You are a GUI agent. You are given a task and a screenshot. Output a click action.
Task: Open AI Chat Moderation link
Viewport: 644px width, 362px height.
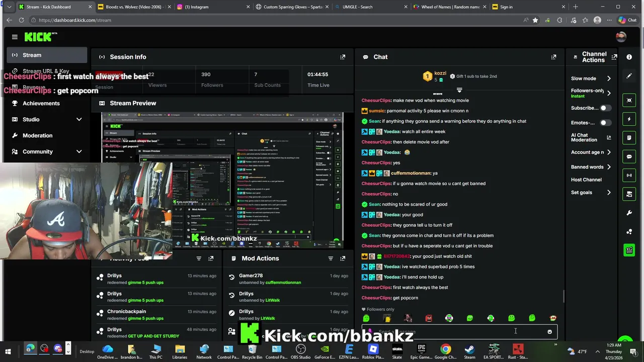click(x=591, y=137)
